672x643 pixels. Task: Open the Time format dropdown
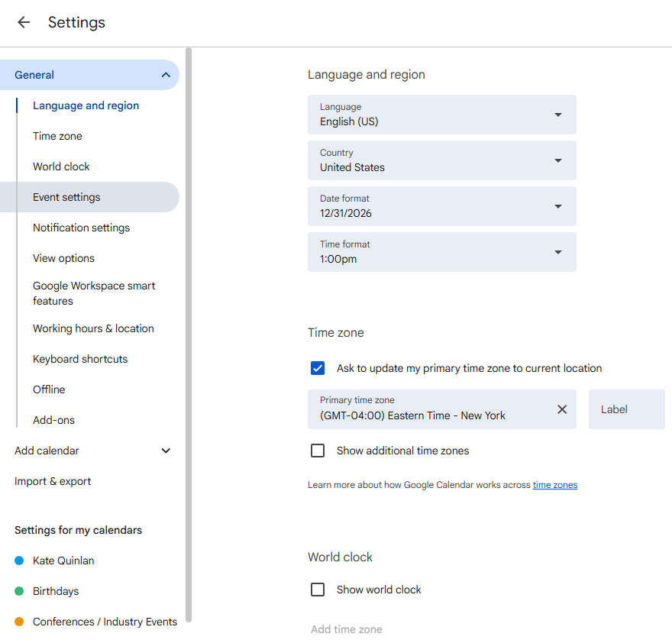(442, 252)
